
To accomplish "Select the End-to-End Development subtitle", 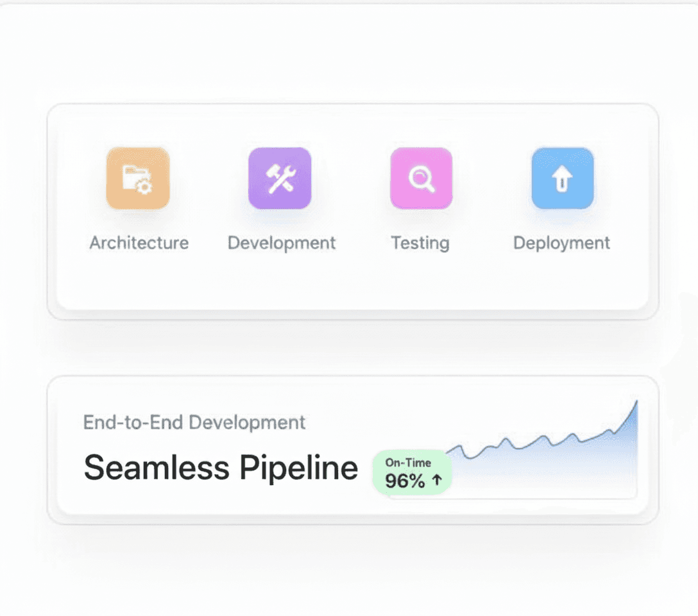I will (x=194, y=422).
